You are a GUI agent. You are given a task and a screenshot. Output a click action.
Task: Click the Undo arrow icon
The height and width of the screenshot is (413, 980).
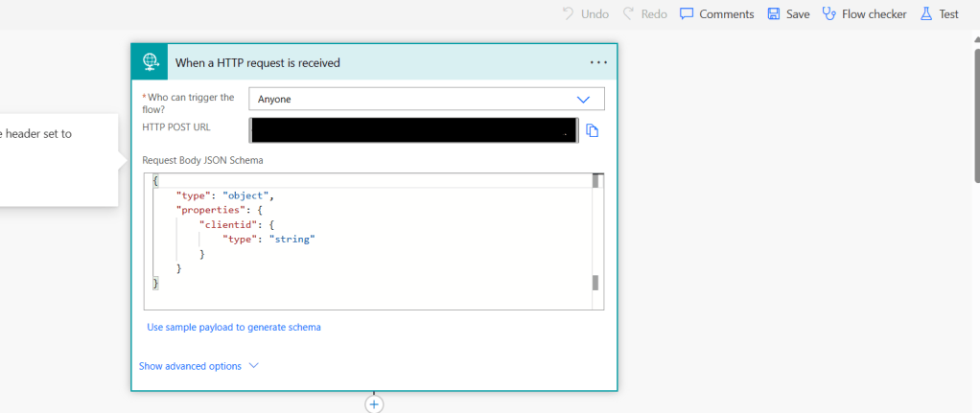[x=569, y=14]
